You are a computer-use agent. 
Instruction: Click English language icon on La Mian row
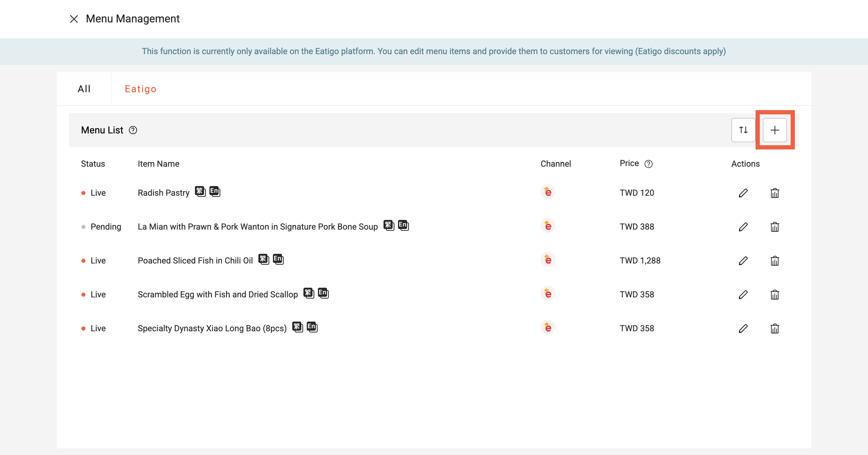403,225
